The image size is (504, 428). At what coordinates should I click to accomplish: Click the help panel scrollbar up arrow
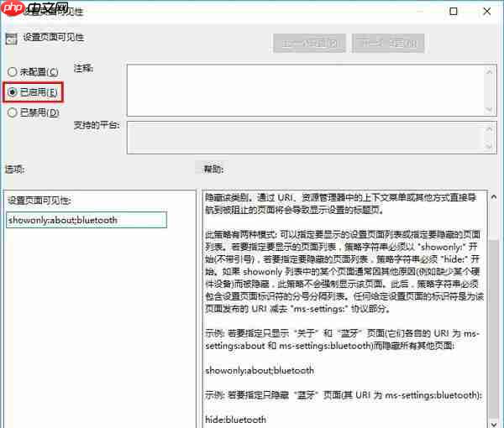pyautogui.click(x=494, y=197)
